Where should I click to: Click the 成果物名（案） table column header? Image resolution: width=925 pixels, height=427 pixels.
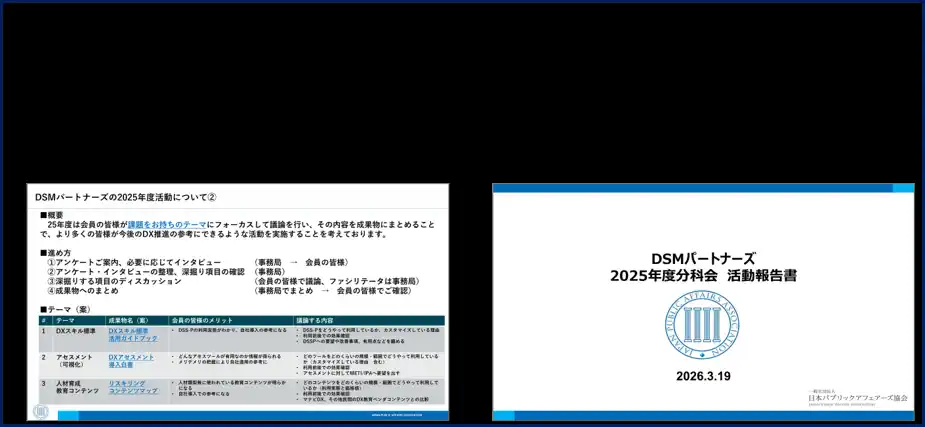point(128,320)
